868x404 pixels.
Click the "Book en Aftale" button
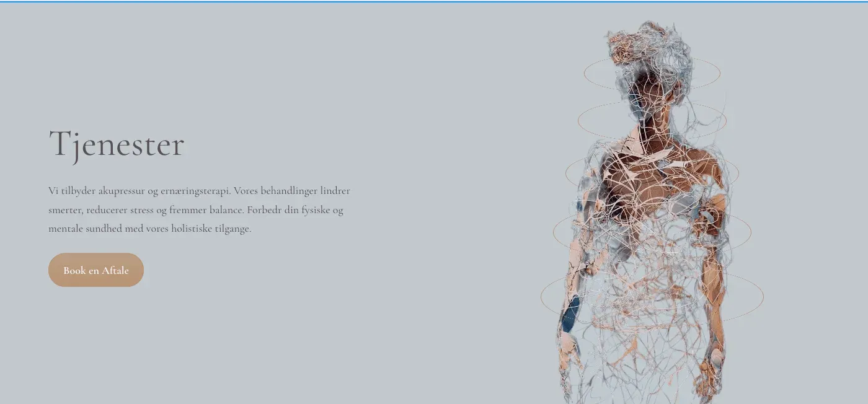[x=96, y=270]
